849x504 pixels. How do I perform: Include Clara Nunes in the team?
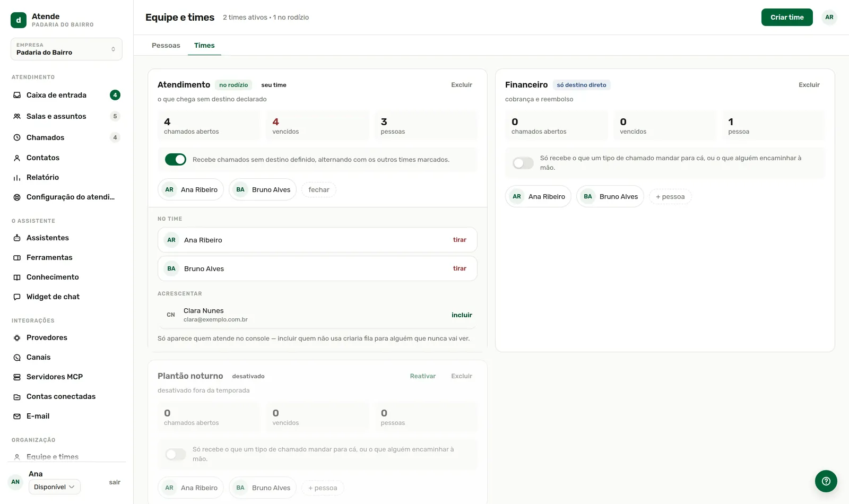click(x=462, y=315)
